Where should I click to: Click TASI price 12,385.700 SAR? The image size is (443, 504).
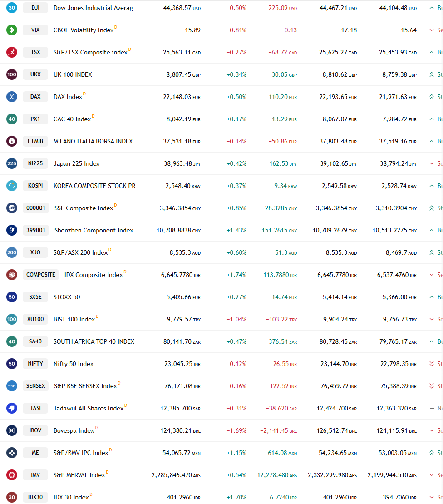tap(181, 409)
